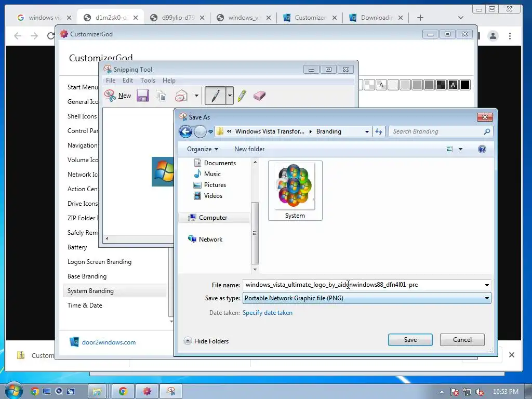Click the Save Snip floppy disk icon
Viewport: 532px width, 399px height.
click(x=143, y=96)
